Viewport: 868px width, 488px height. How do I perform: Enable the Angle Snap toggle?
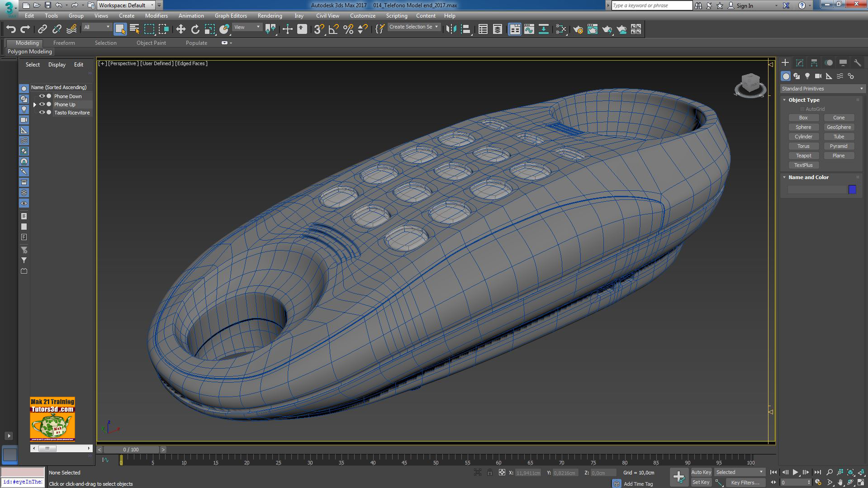click(332, 28)
